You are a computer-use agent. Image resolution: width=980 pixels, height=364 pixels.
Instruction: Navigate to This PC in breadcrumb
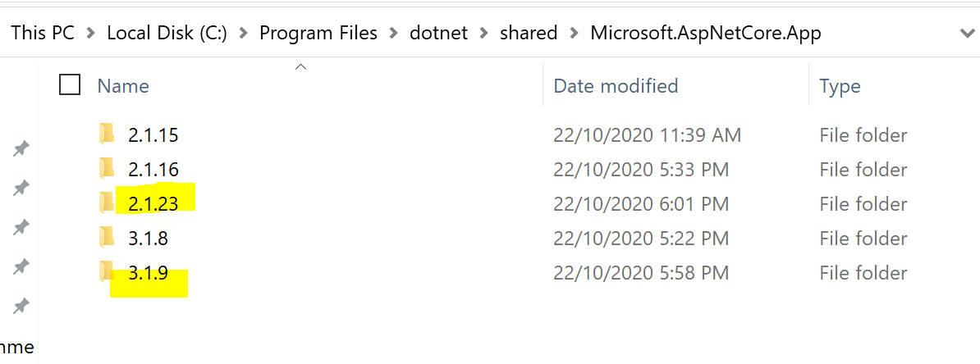point(43,33)
